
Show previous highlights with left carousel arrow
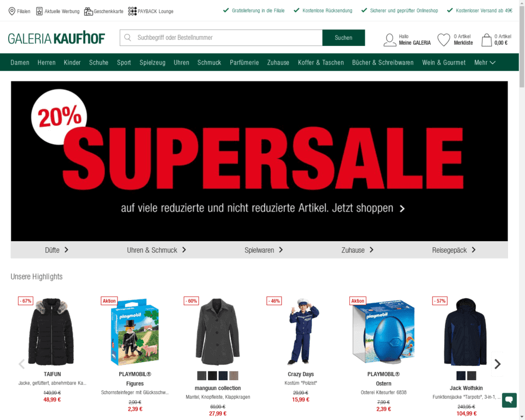tap(22, 364)
